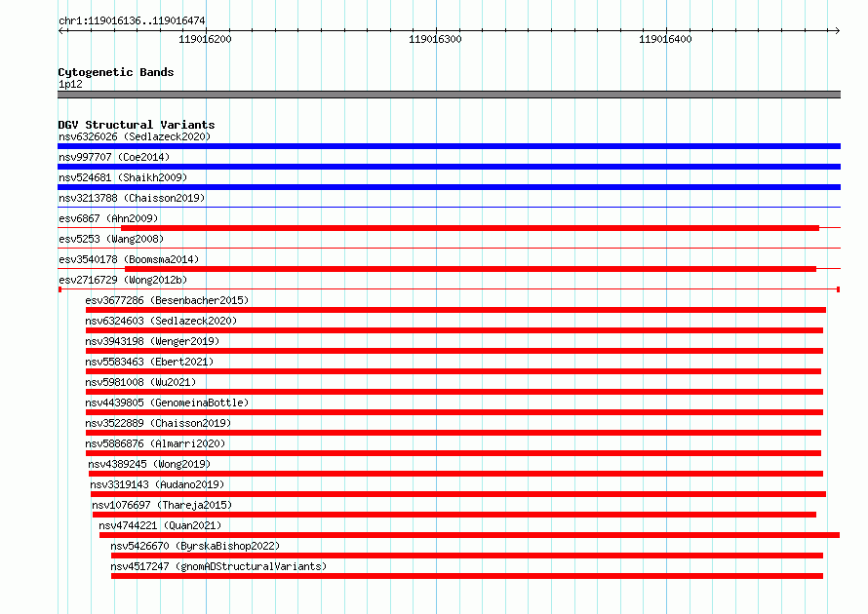Open variant nsv3319143 (Audano2019) label
The width and height of the screenshot is (868, 614).
point(157,484)
